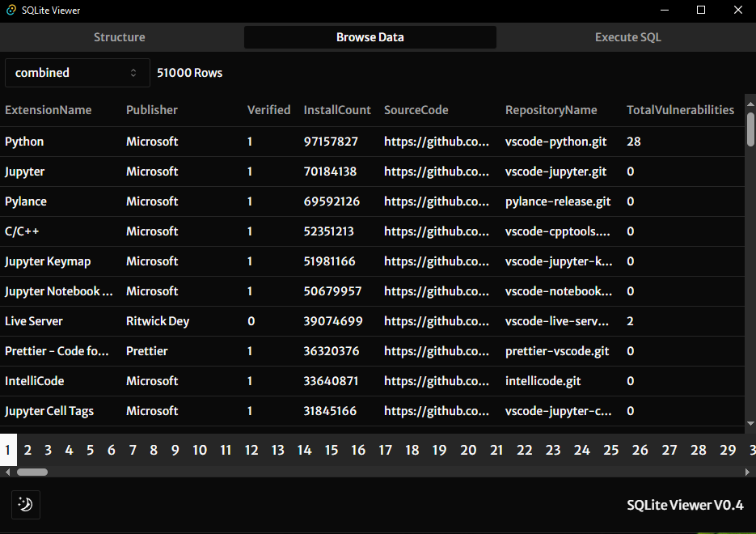
Task: Click the SourceCode column header
Action: click(x=416, y=110)
